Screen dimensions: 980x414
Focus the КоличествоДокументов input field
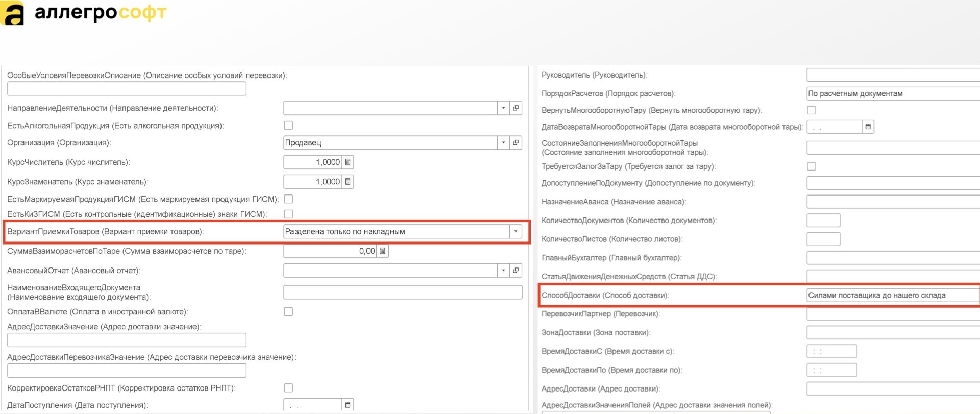(823, 221)
